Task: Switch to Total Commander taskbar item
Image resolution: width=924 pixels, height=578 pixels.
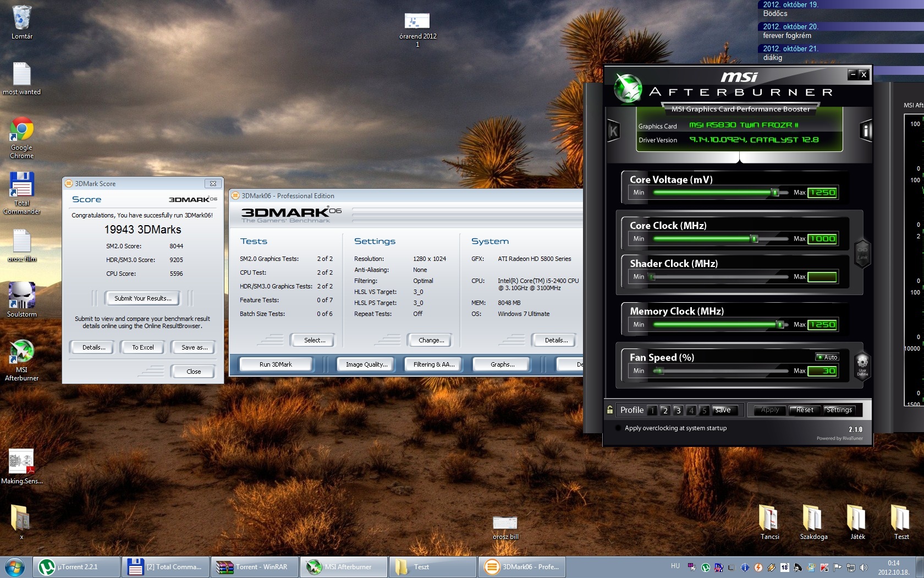Action: point(166,567)
